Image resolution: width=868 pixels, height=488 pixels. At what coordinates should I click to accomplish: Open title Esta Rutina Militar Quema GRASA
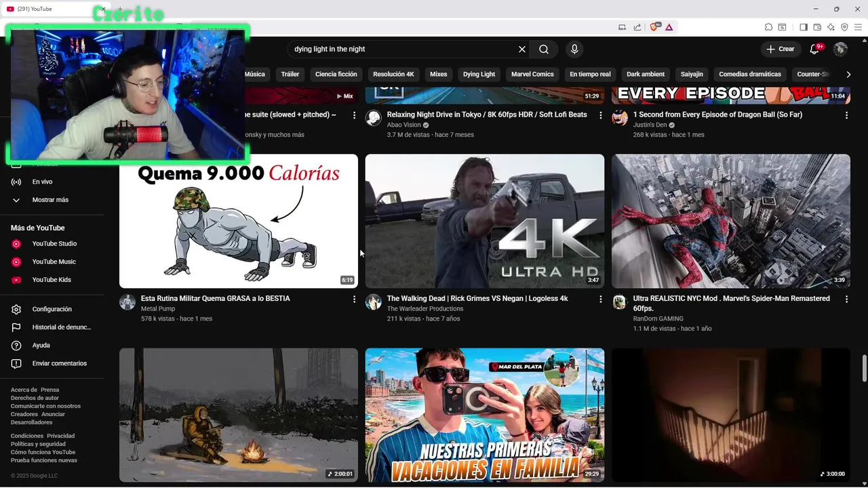click(216, 299)
